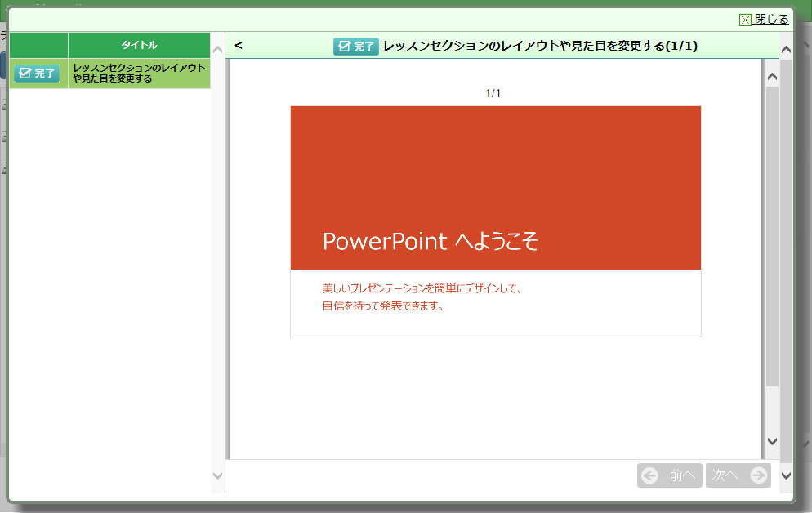
Task: Select lesson row レッスンセクションのレイアウトや見た目を変更する
Action: [x=109, y=74]
